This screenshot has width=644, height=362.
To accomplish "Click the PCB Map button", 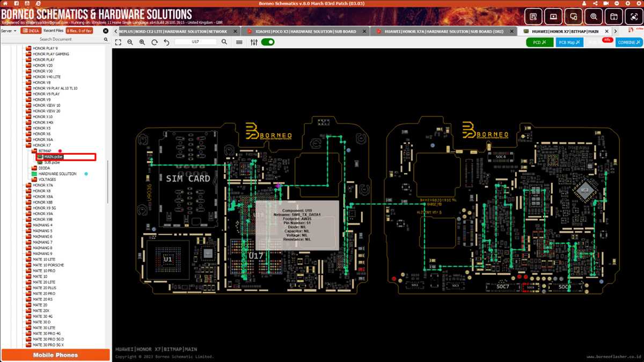I will click(569, 42).
